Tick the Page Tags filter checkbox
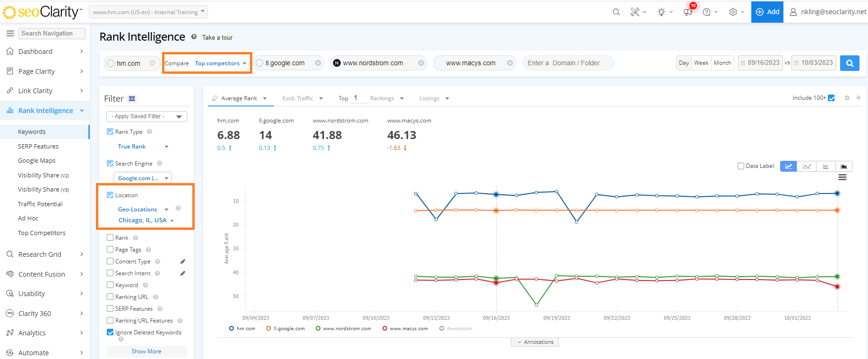 110,249
